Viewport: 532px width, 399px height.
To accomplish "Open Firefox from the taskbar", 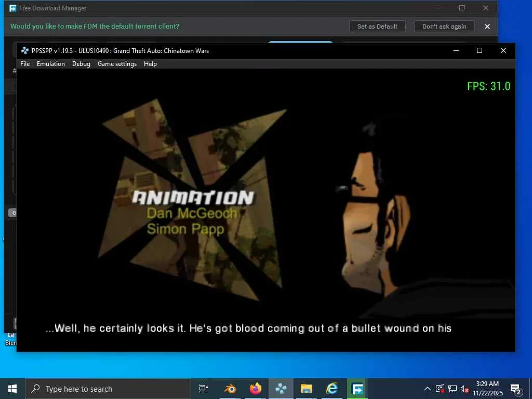I will pyautogui.click(x=256, y=389).
